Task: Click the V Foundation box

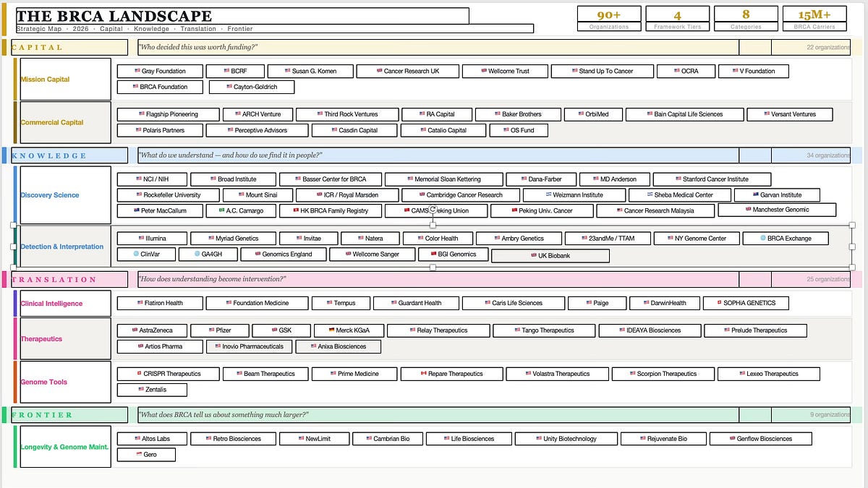Action: point(754,71)
